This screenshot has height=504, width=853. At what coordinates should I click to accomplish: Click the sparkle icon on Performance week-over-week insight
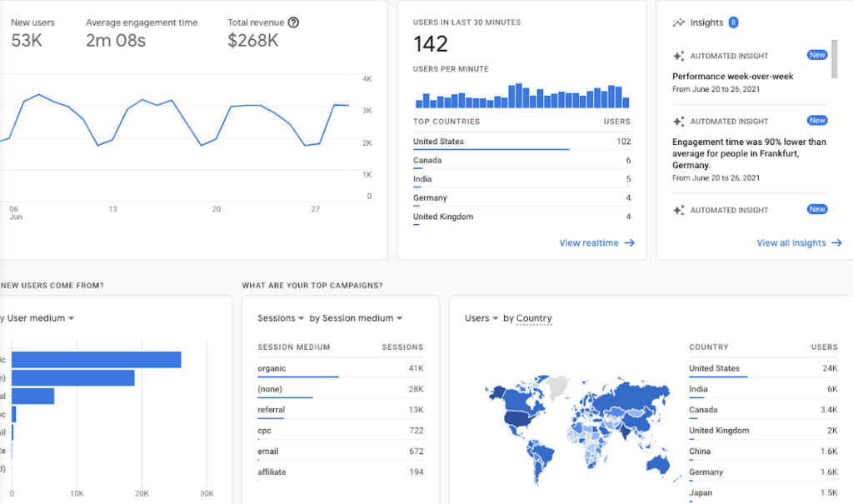677,55
